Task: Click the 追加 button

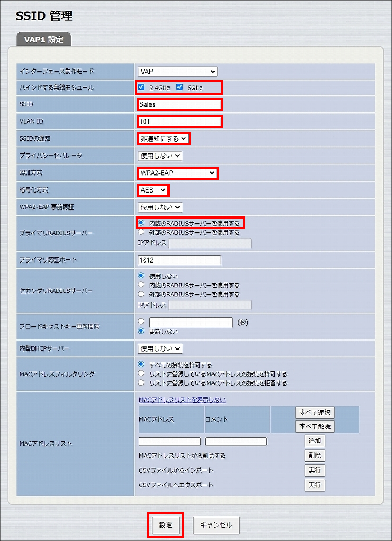Action: [315, 441]
